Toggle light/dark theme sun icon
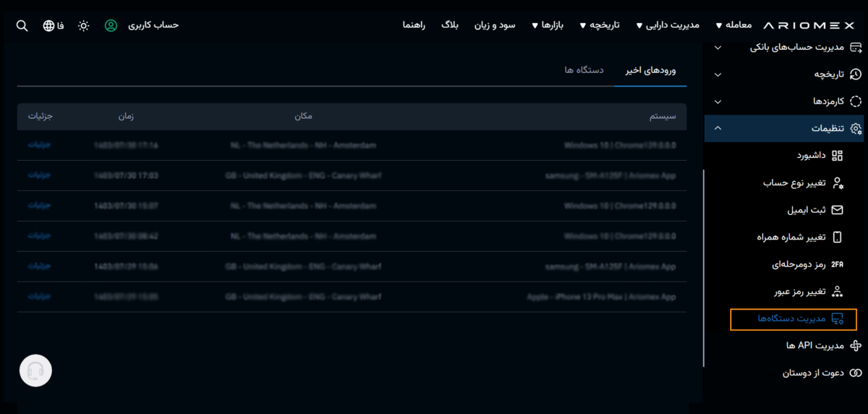 (x=84, y=25)
